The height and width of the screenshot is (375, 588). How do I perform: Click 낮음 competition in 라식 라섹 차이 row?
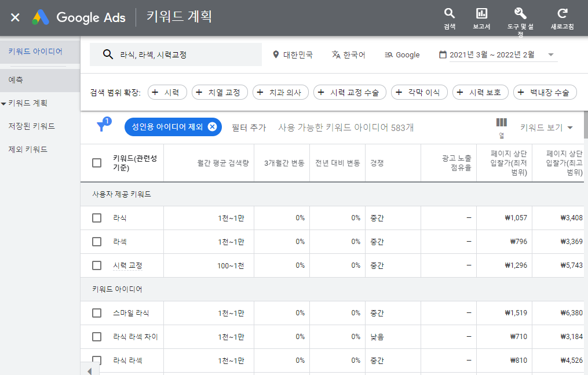coord(377,337)
